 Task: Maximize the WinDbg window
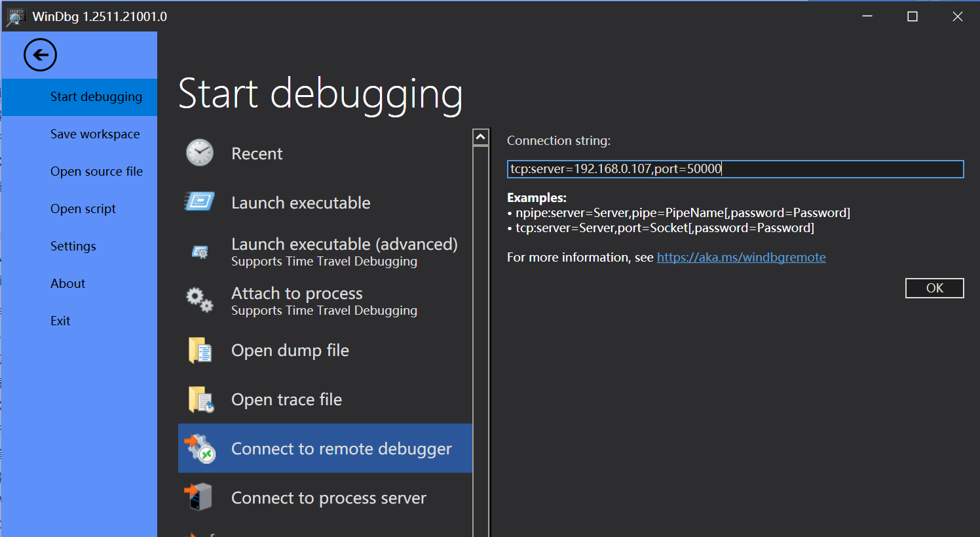click(x=912, y=16)
